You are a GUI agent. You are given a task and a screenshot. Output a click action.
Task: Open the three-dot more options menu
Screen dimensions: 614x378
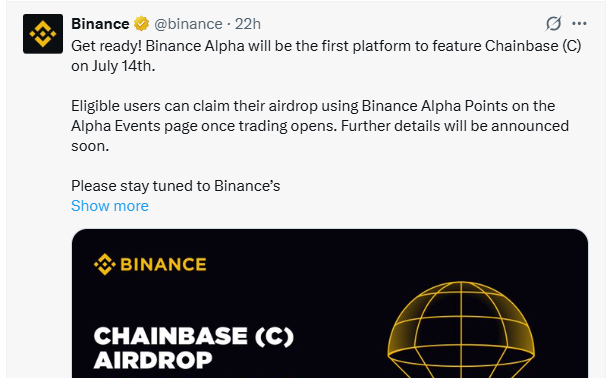(579, 24)
